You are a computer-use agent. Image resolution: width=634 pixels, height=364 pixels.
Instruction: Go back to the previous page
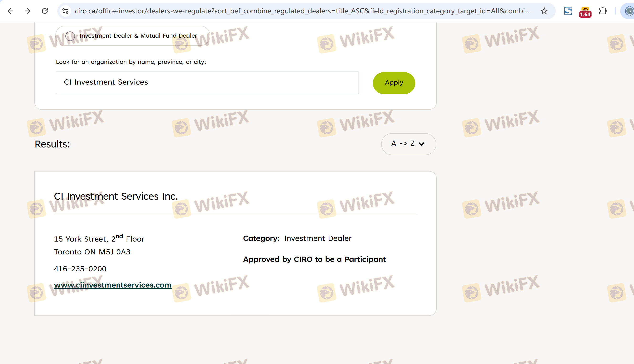[x=10, y=11]
